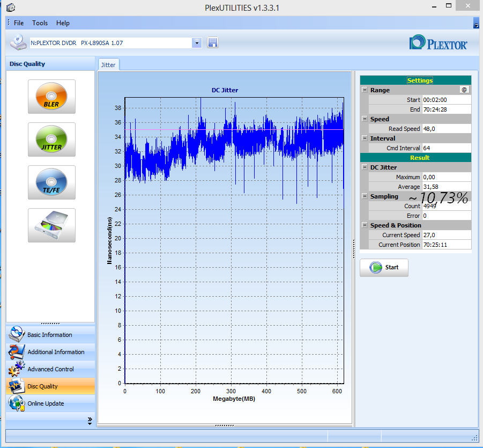
Task: Click the drive combo box text N:PLEXTOR DVDR
Action: [111, 43]
